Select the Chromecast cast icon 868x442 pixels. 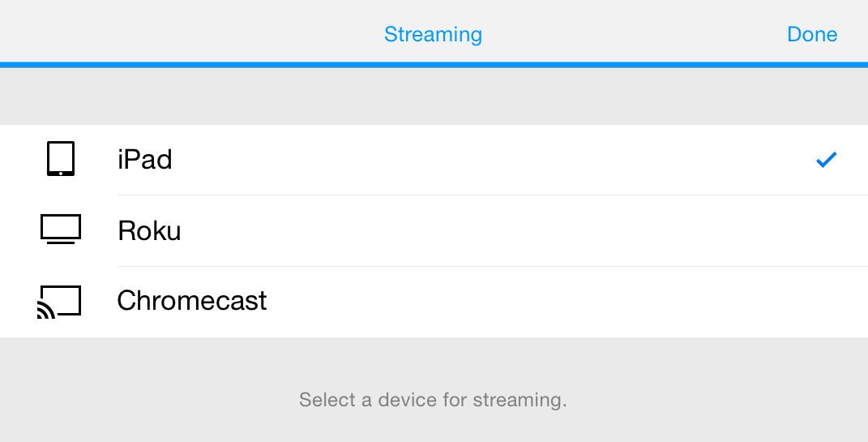point(59,302)
